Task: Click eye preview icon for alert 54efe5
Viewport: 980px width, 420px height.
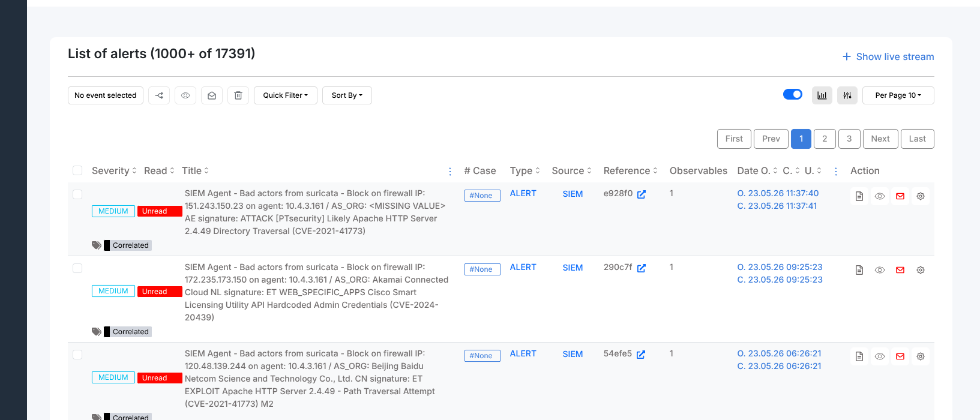Action: 880,356
